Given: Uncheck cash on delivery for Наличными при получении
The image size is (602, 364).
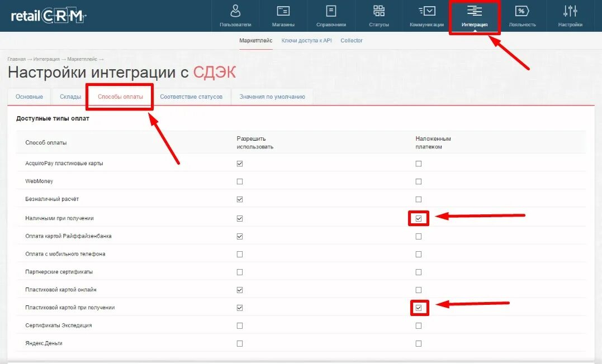Looking at the screenshot, I should pos(419,219).
